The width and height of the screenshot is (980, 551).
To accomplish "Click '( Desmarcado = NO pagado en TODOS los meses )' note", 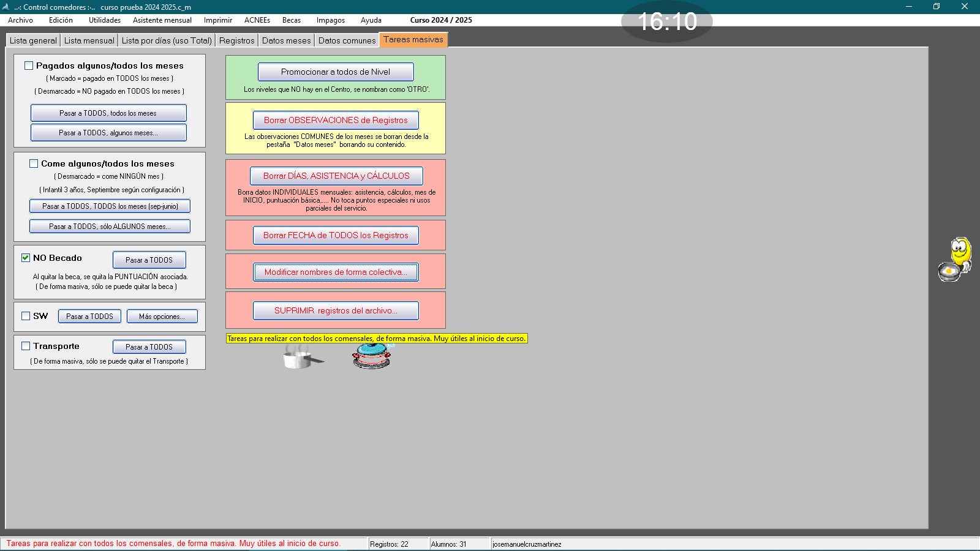I will [x=110, y=91].
